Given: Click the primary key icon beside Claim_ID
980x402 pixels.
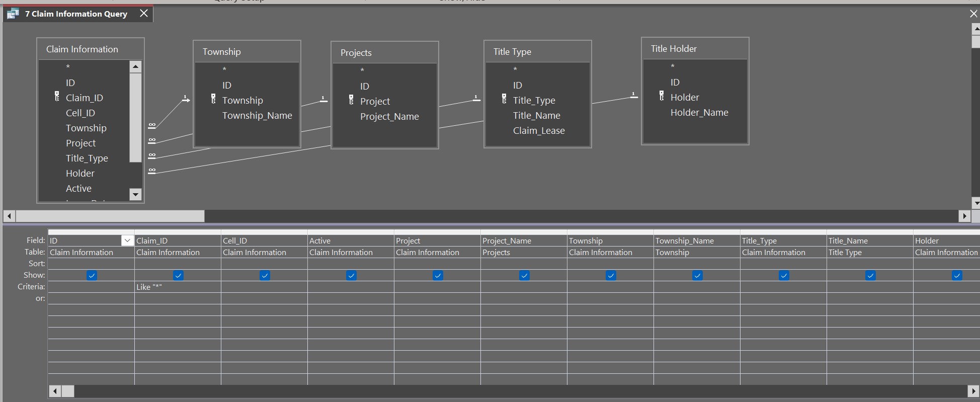Looking at the screenshot, I should pyautogui.click(x=57, y=97).
